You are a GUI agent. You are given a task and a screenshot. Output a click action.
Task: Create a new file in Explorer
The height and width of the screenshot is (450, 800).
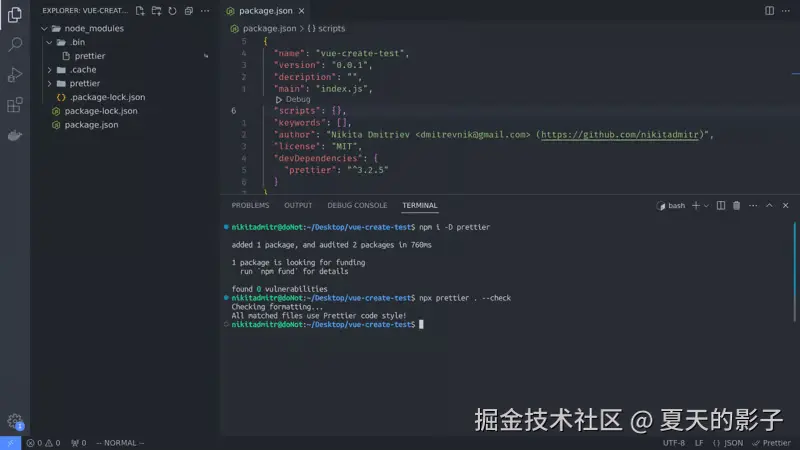pos(140,11)
